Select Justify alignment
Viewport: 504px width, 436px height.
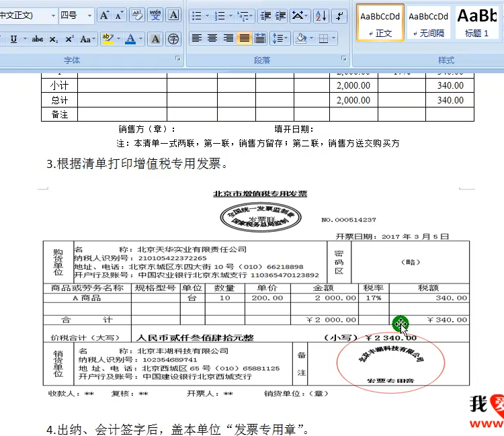[245, 38]
